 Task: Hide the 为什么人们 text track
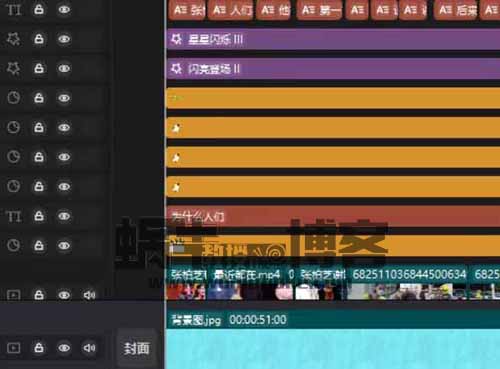point(64,216)
